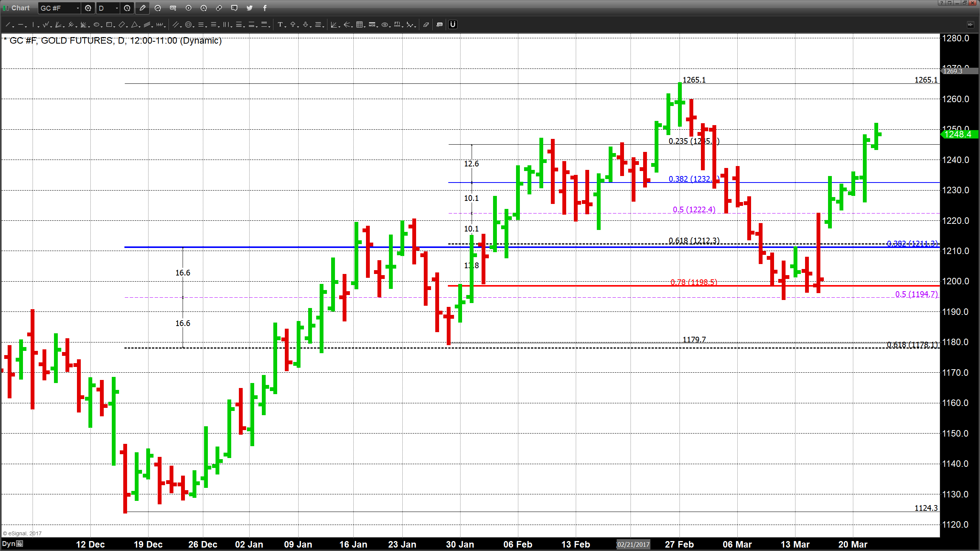This screenshot has height=551, width=980.
Task: Select the fan lines tool
Action: 58,25
